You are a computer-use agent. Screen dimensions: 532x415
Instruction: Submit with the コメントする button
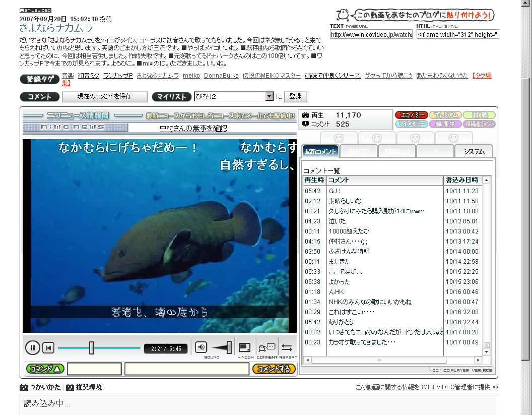[274, 369]
